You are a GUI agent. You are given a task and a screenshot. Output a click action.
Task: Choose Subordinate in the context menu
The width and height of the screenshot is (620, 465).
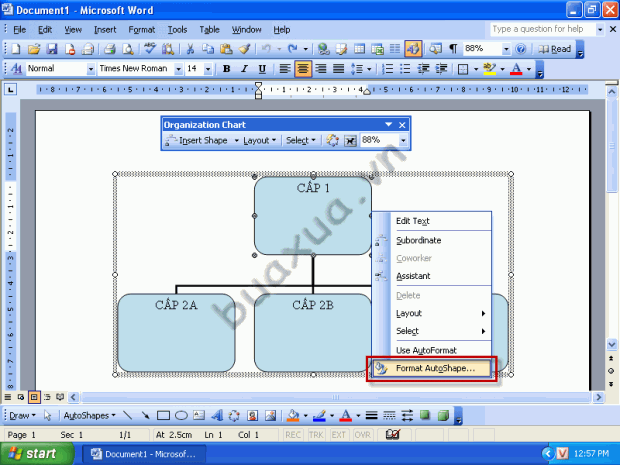point(432,240)
